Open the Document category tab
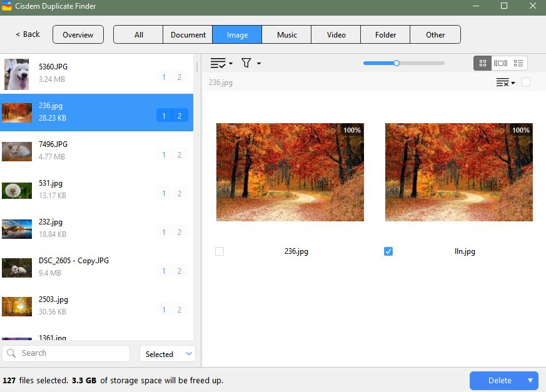 tap(187, 34)
